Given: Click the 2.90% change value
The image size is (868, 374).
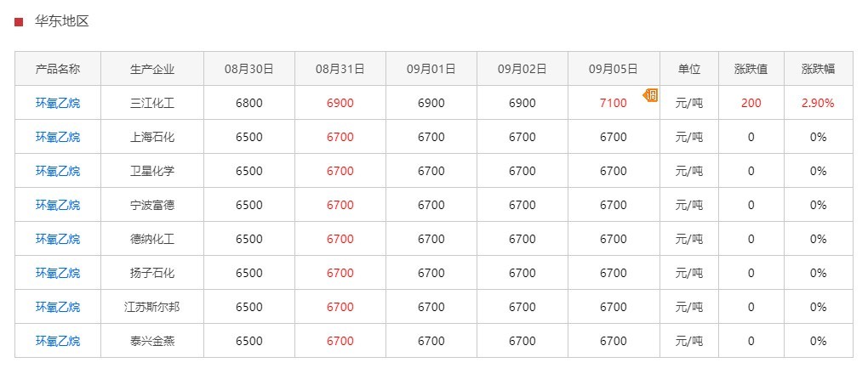Looking at the screenshot, I should pyautogui.click(x=818, y=104).
